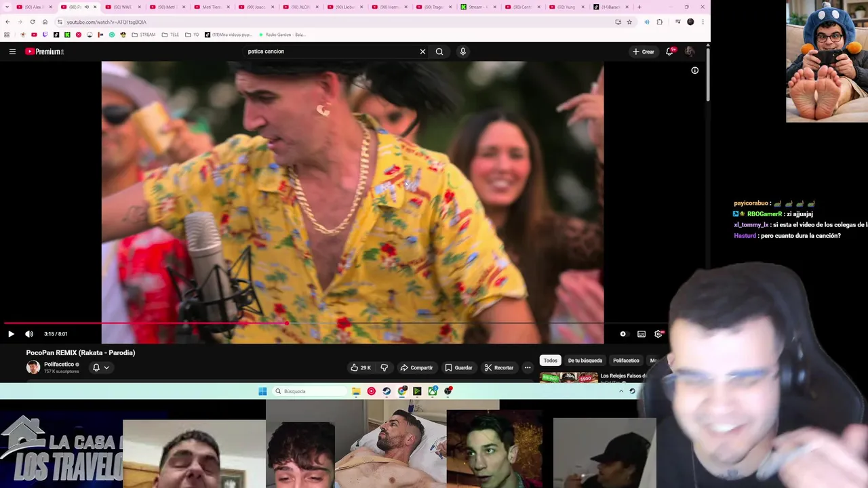Screen dimensions: 868x488
Task: Focus the search field with patica cancion
Action: (329, 52)
